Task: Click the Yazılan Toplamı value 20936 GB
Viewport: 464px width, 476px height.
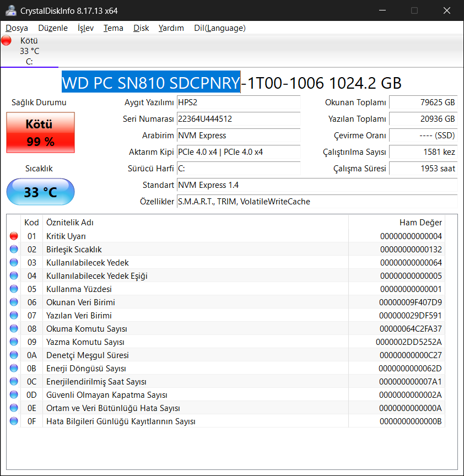Action: [x=423, y=118]
